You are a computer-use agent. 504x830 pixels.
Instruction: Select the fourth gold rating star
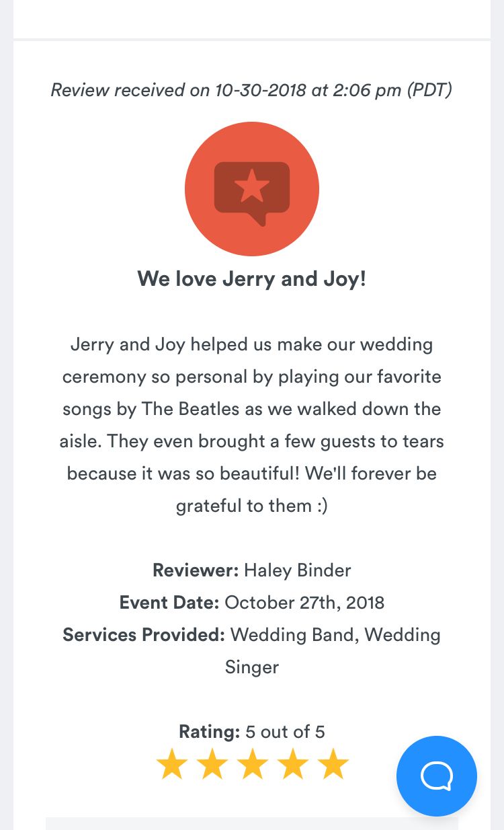(293, 765)
